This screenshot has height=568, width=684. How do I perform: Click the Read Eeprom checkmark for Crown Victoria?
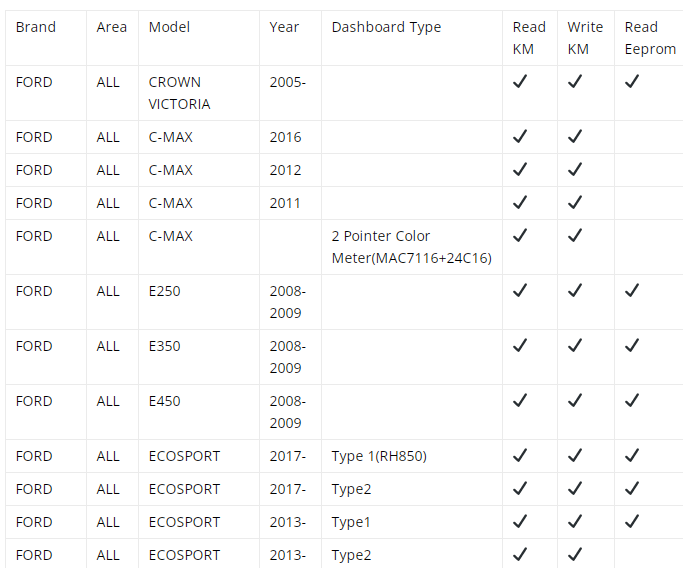pos(632,82)
